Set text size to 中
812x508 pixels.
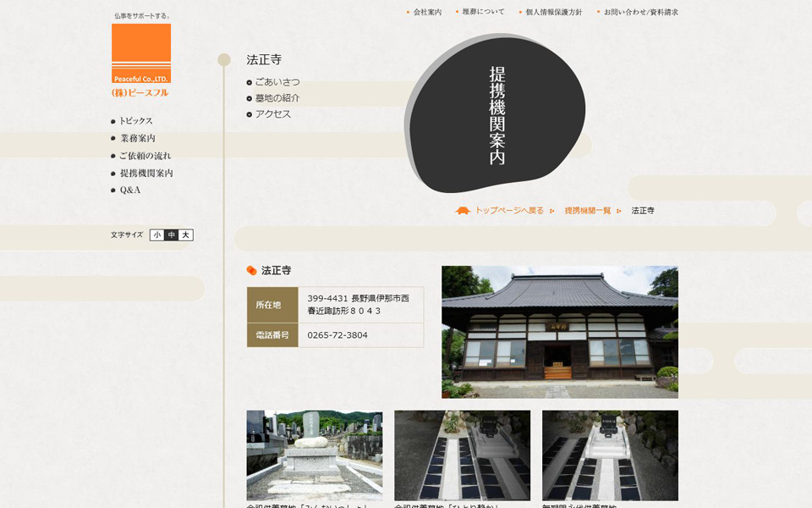pos(171,235)
